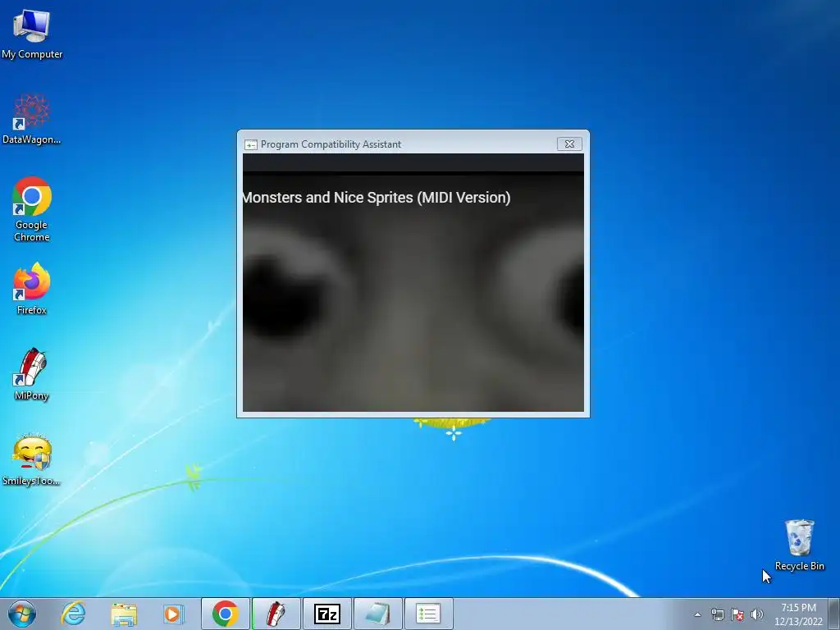Image resolution: width=840 pixels, height=630 pixels.
Task: Close the Program Compatibility Assistant window
Action: coord(569,144)
